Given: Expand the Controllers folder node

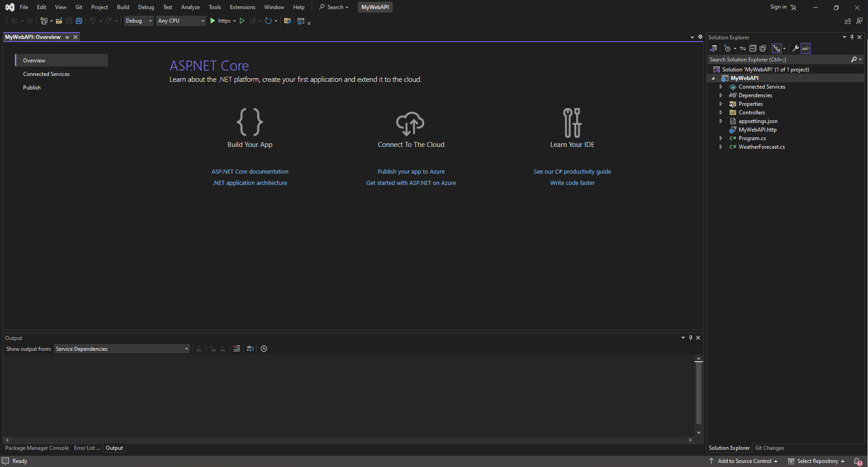Looking at the screenshot, I should tap(721, 113).
